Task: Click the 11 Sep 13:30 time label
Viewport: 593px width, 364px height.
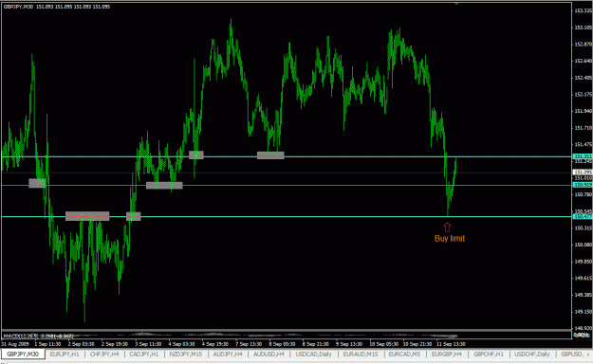Action: tap(451, 344)
